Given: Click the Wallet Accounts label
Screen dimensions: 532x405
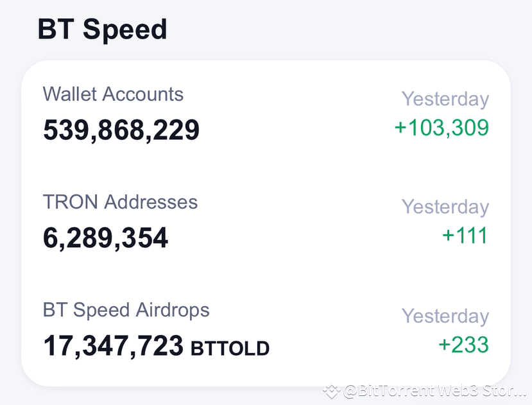Looking at the screenshot, I should click(x=113, y=94).
